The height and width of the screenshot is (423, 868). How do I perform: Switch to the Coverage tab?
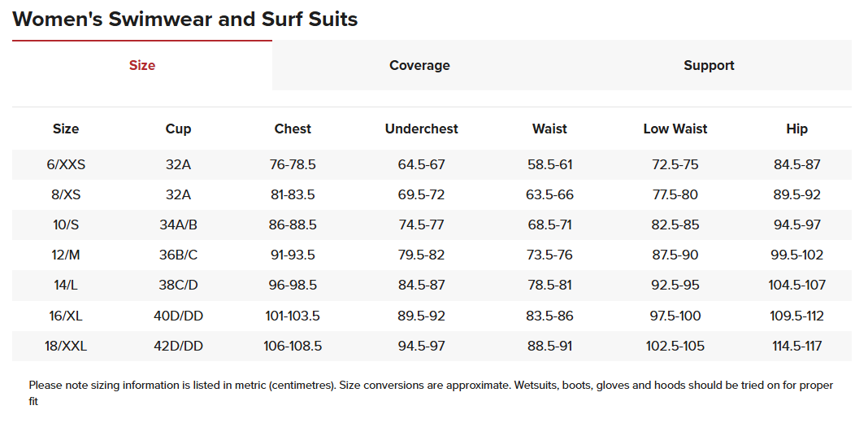419,65
